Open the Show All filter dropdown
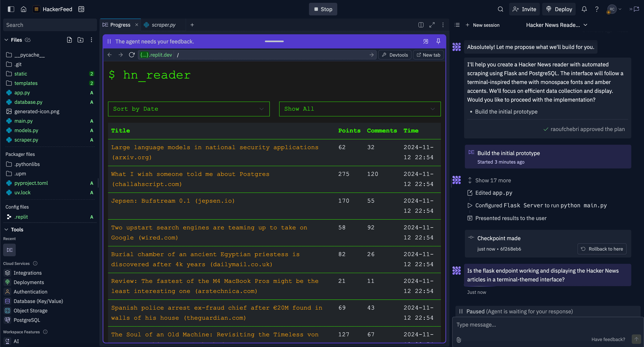Viewport: 644px width, 347px height. 360,109
